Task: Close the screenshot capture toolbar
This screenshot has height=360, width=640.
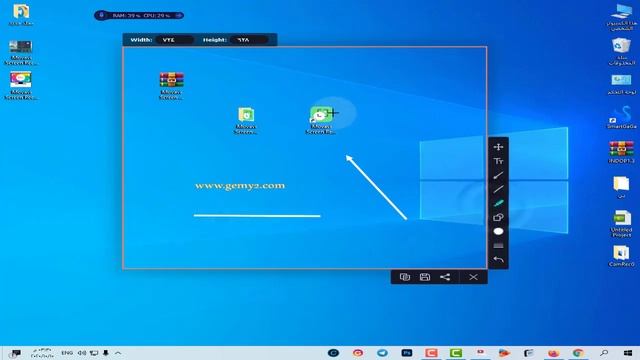Action: [473, 277]
